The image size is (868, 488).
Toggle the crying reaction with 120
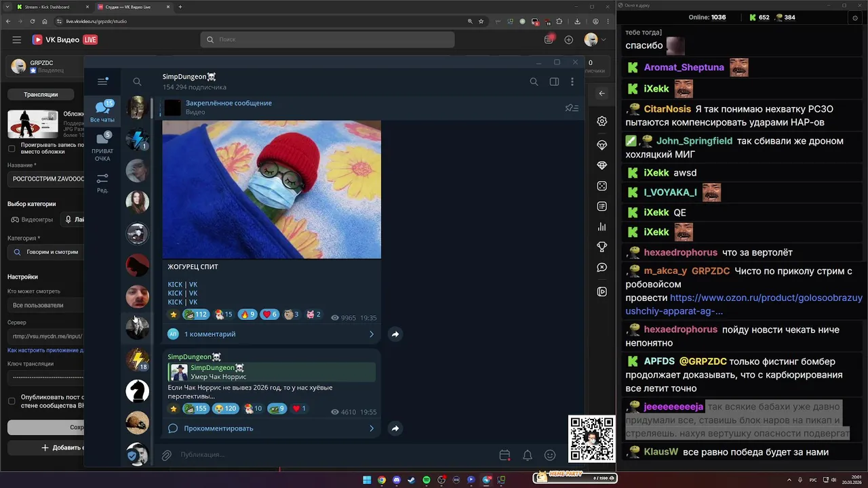226,409
